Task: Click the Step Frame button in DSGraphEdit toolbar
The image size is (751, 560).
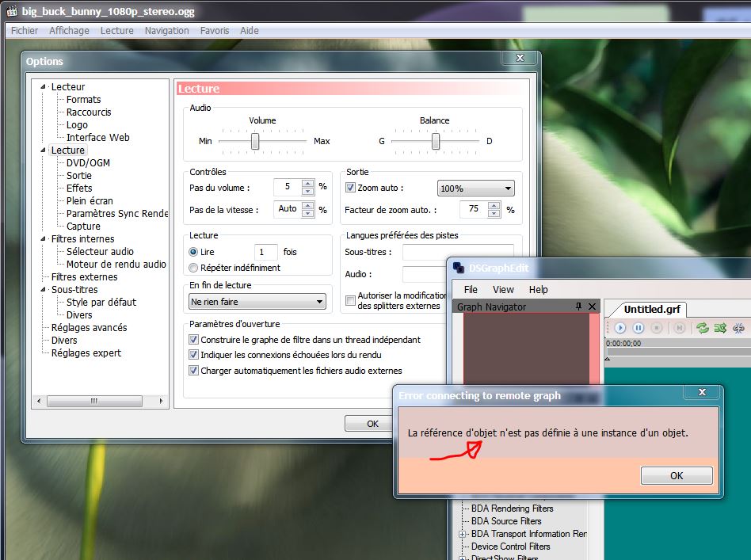Action: (x=679, y=328)
